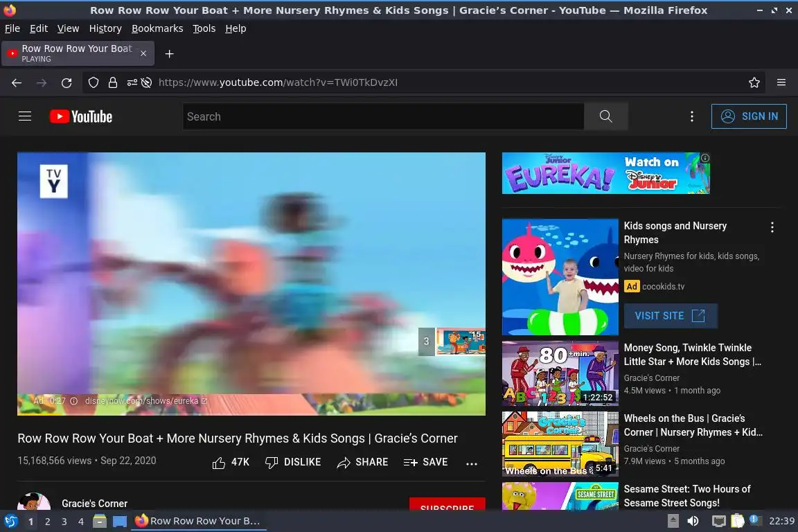The width and height of the screenshot is (798, 532).
Task: Open the 80 min Money Song thumbnail
Action: [x=560, y=373]
